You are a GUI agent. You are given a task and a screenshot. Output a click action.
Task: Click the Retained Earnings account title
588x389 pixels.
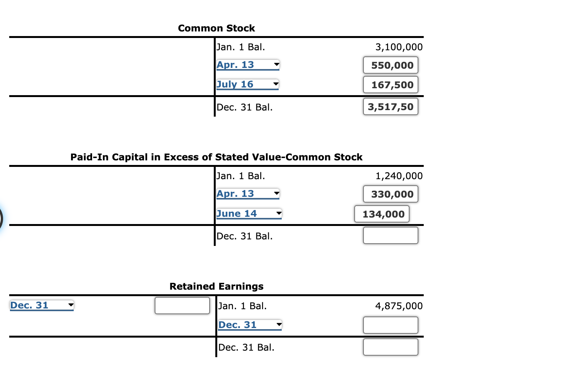pyautogui.click(x=216, y=286)
